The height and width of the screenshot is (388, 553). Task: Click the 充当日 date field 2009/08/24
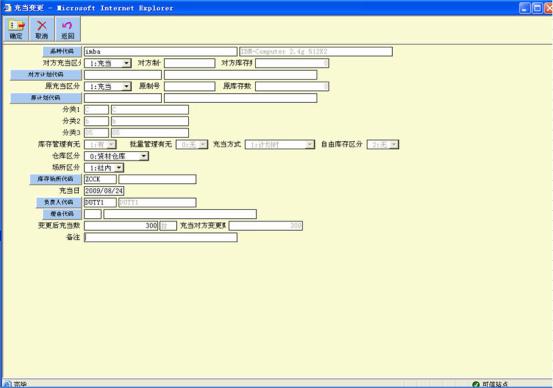[104, 191]
